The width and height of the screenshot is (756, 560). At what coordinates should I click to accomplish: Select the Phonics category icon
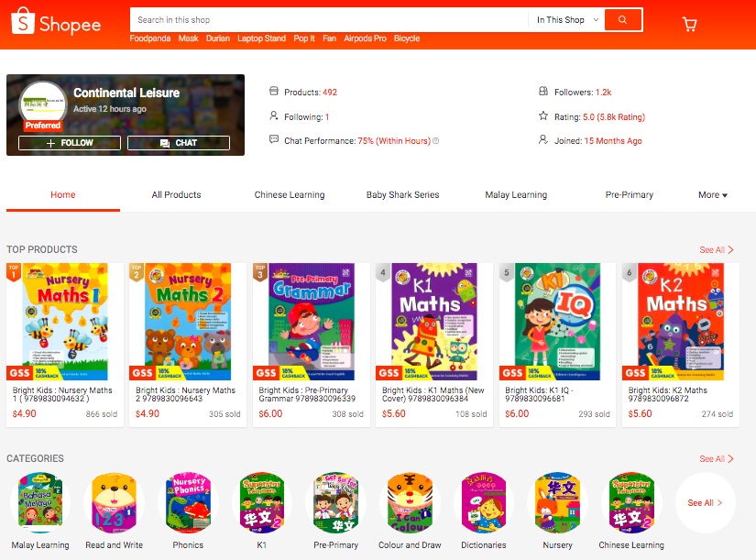click(x=188, y=502)
